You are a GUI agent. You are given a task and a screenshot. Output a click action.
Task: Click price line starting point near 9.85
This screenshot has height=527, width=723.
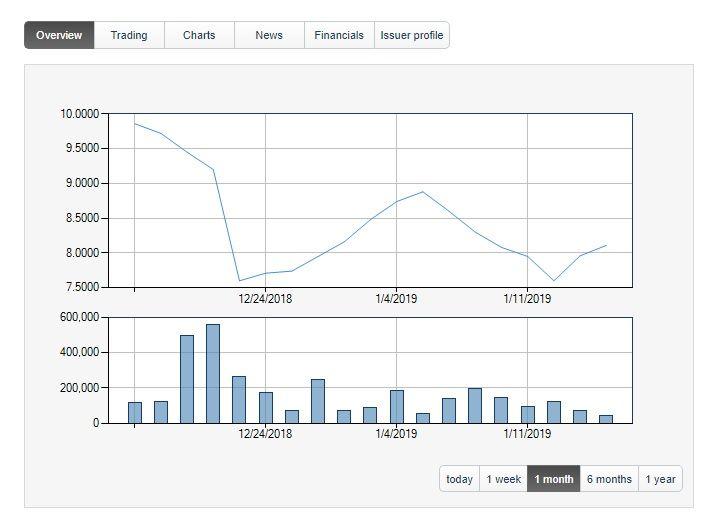(x=135, y=124)
